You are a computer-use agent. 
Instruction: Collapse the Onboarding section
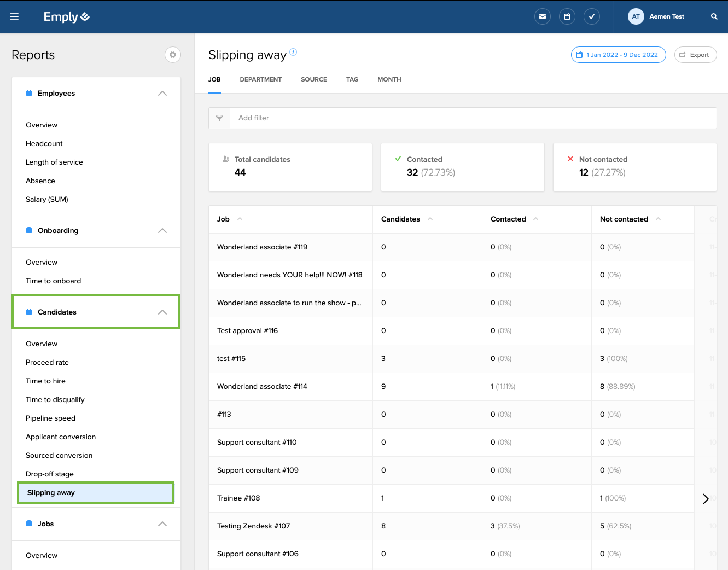coord(162,231)
